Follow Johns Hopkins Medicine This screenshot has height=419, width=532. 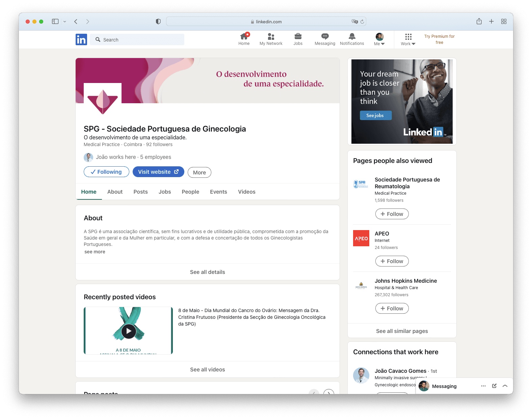point(392,308)
